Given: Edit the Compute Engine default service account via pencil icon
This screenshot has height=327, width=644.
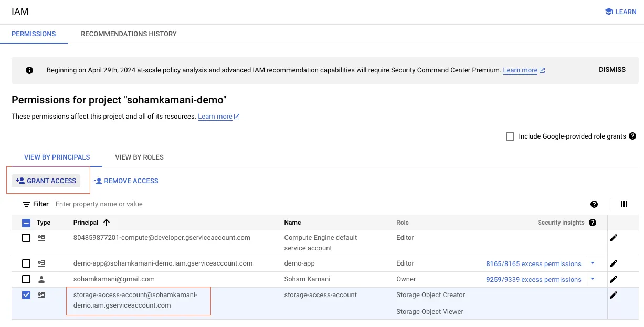Looking at the screenshot, I should [614, 238].
